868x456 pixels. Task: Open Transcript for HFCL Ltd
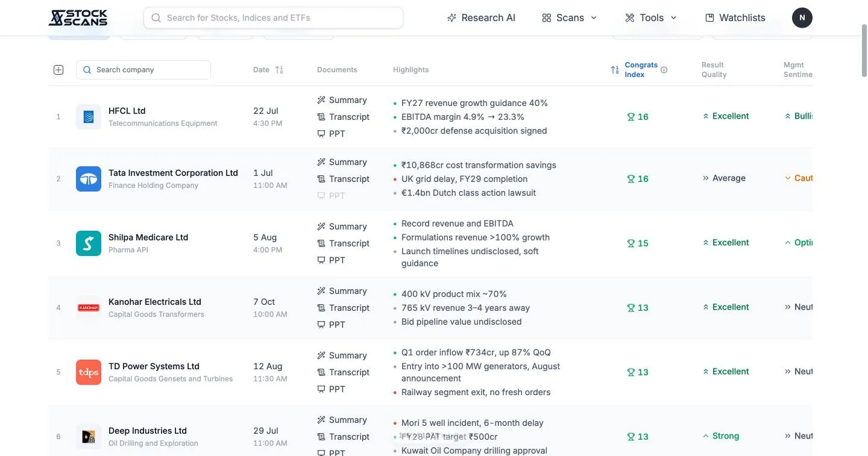pos(343,117)
